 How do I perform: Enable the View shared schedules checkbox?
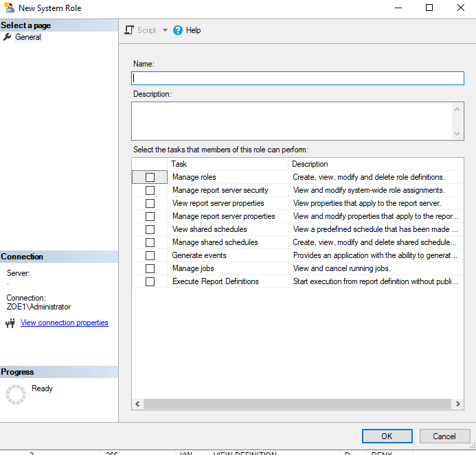click(x=150, y=230)
